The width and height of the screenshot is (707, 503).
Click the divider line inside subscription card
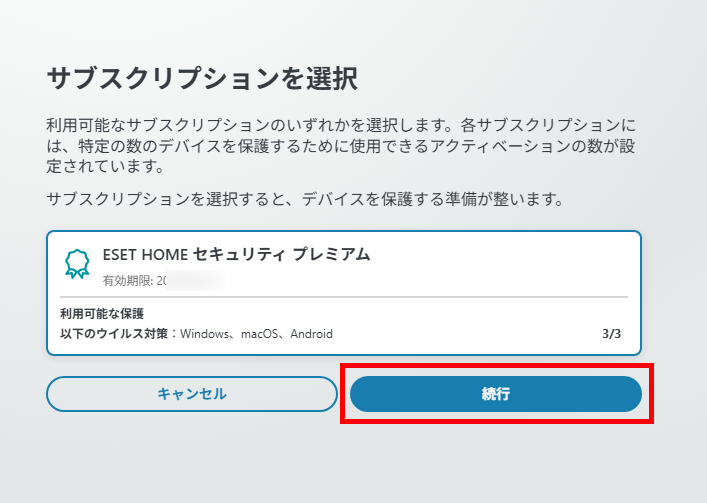[x=343, y=297]
